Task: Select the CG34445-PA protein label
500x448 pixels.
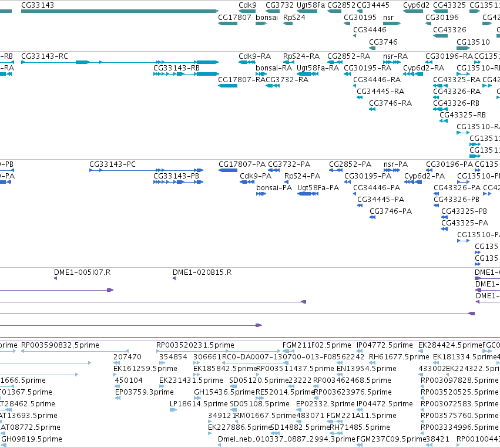Action: coord(381,200)
